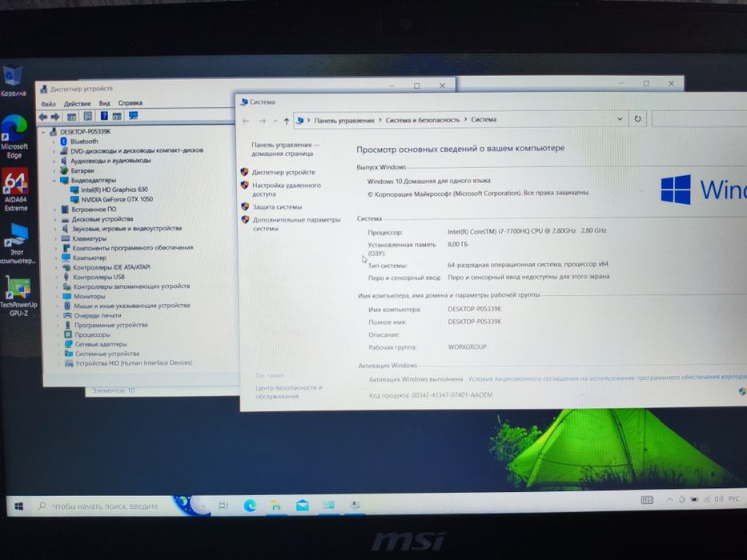Screen dimensions: 747x560
Task: Select Контроллеры IDE ATA/ATAPI row
Action: pyautogui.click(x=111, y=267)
